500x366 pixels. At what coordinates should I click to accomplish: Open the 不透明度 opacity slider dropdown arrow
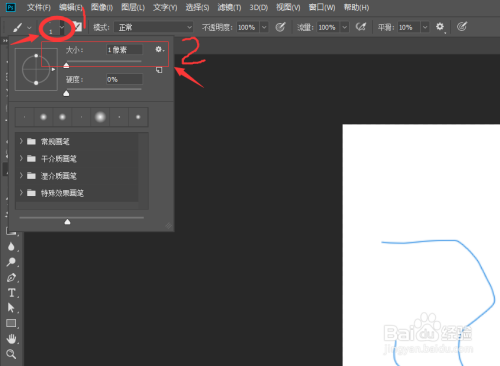click(264, 27)
